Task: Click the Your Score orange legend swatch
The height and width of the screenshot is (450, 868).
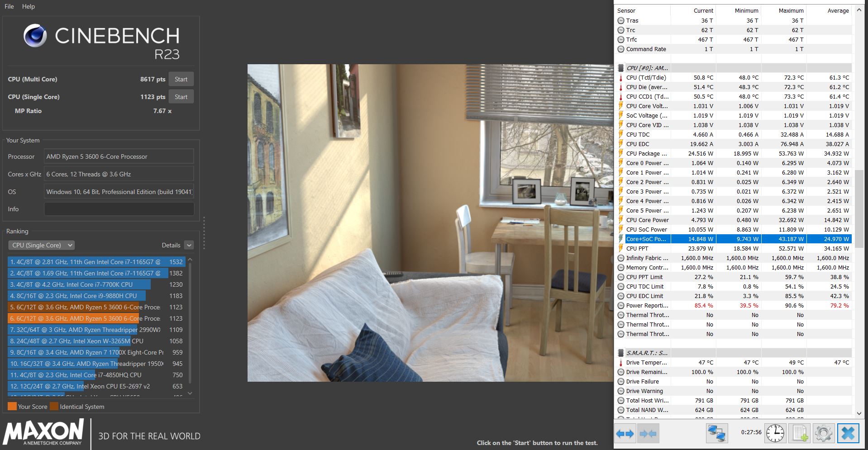Action: click(x=12, y=406)
